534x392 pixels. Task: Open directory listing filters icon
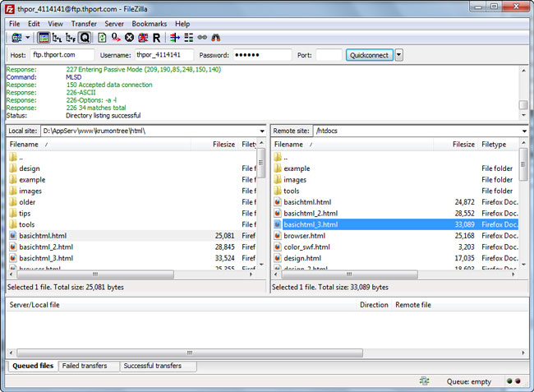(x=175, y=38)
